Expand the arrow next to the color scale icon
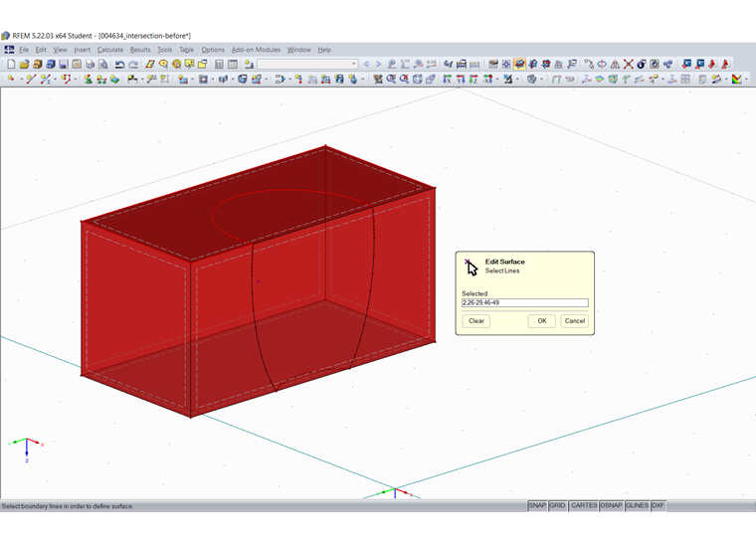The width and height of the screenshot is (756, 542). click(x=747, y=80)
